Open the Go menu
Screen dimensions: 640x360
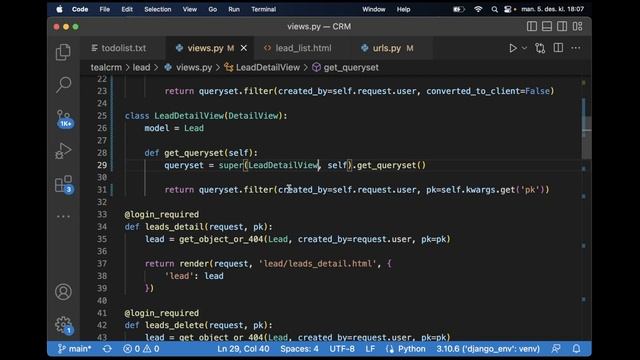point(213,9)
